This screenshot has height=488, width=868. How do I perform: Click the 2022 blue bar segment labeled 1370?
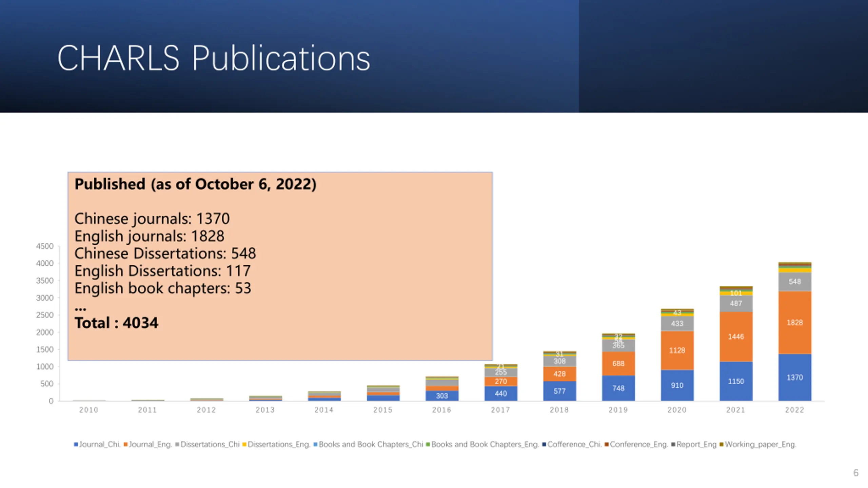pyautogui.click(x=794, y=378)
